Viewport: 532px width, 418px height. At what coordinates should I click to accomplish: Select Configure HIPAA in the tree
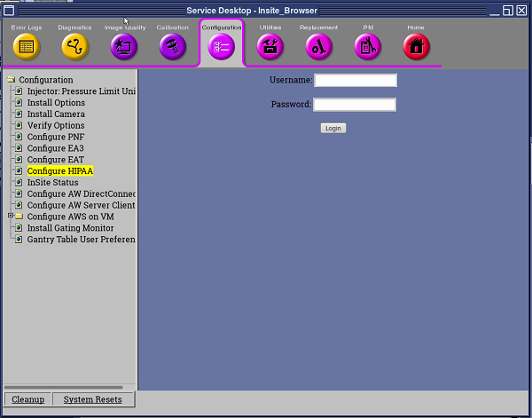60,170
